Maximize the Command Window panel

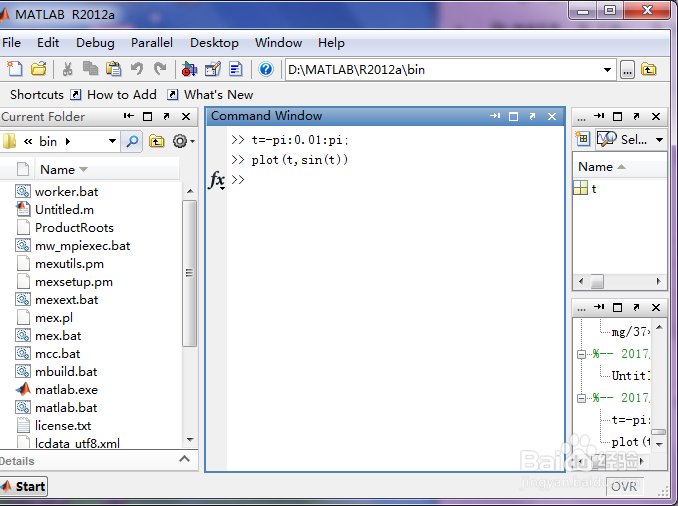point(513,117)
